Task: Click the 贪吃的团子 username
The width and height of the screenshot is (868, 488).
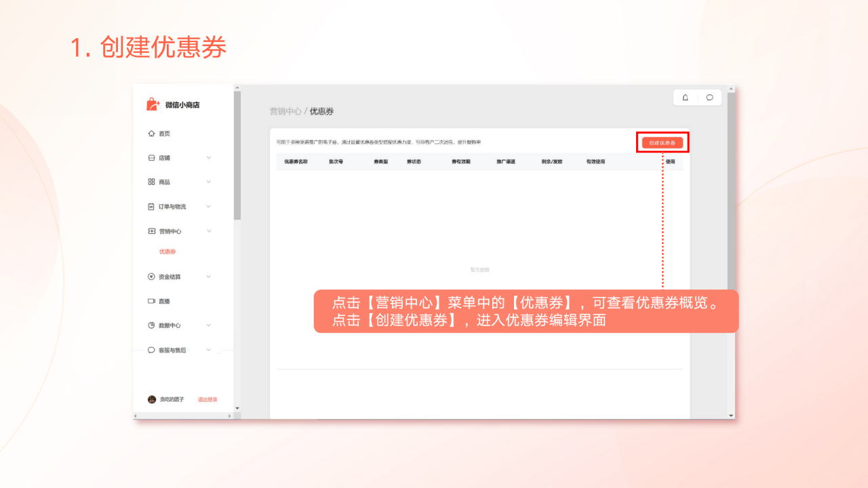Action: point(171,399)
